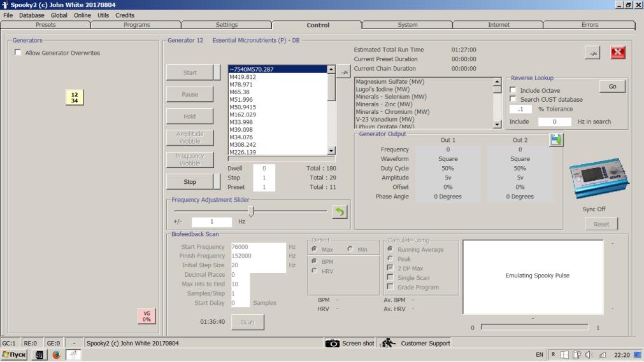
Task: Click the Dwell value field
Action: click(264, 169)
